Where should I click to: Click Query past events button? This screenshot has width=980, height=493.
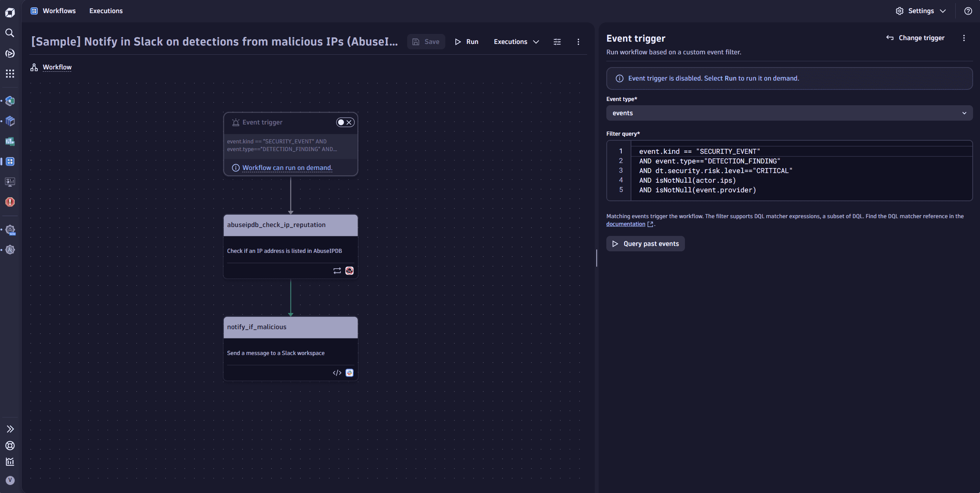pyautogui.click(x=646, y=244)
